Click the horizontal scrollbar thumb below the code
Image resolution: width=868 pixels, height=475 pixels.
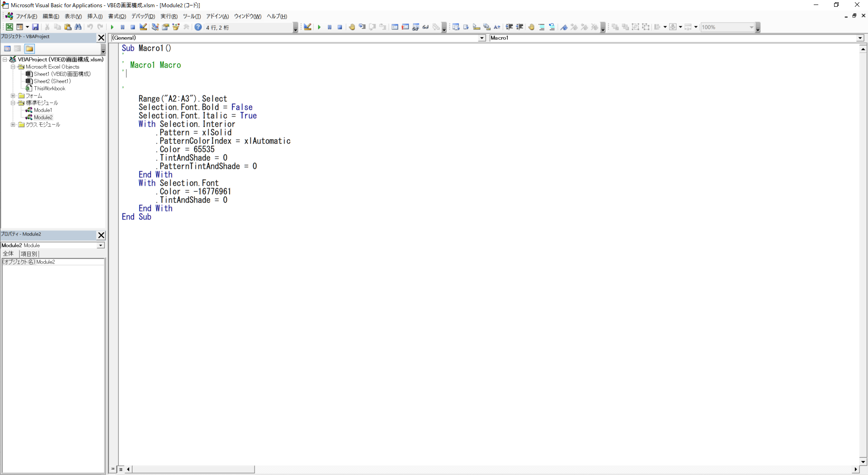(x=193, y=470)
